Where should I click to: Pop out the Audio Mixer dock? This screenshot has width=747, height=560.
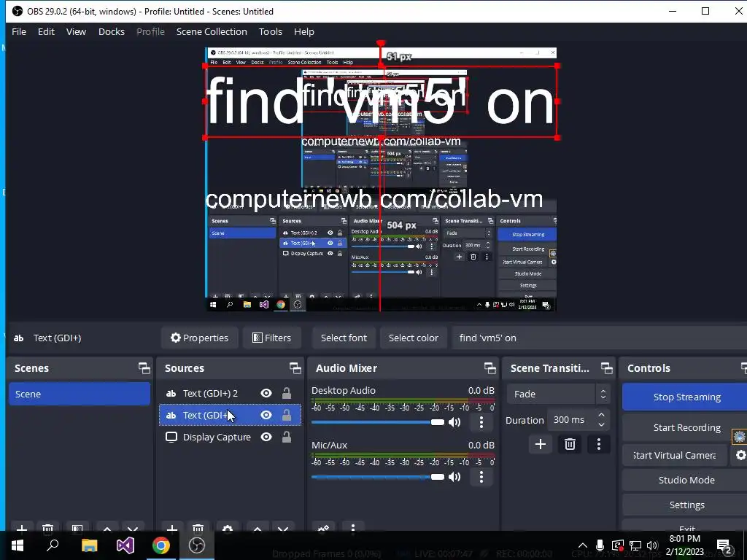pos(489,368)
